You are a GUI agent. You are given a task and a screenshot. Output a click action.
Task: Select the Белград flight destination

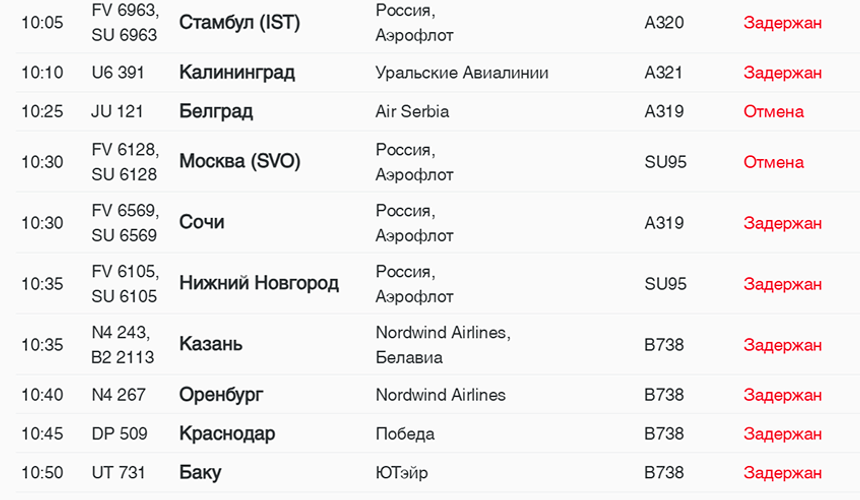coord(216,112)
